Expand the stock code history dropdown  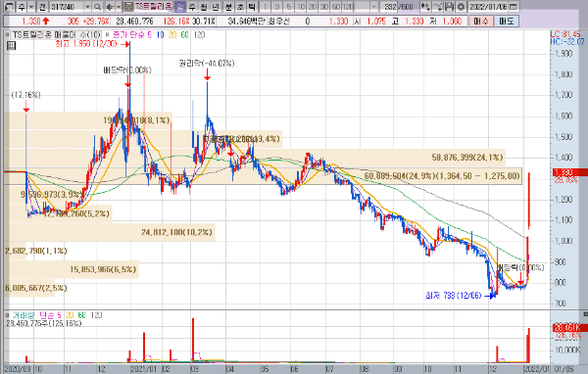point(87,7)
